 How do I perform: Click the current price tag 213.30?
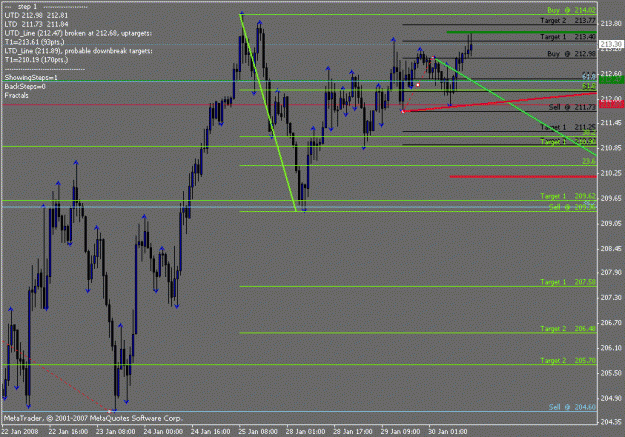[611, 44]
